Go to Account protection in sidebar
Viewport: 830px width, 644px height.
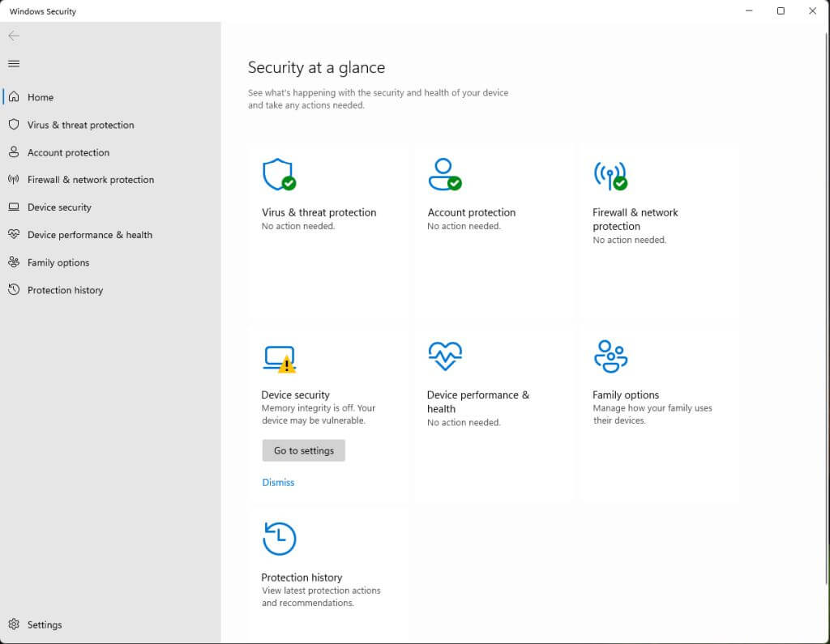(x=68, y=152)
